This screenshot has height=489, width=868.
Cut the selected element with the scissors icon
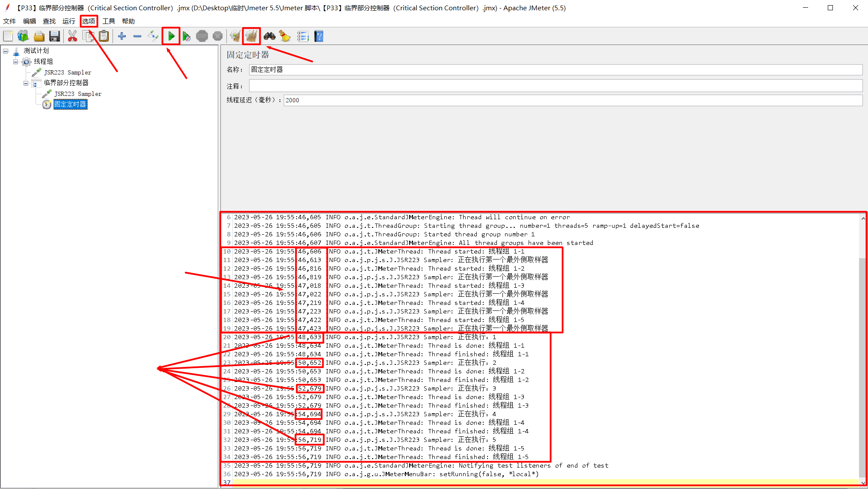tap(73, 36)
